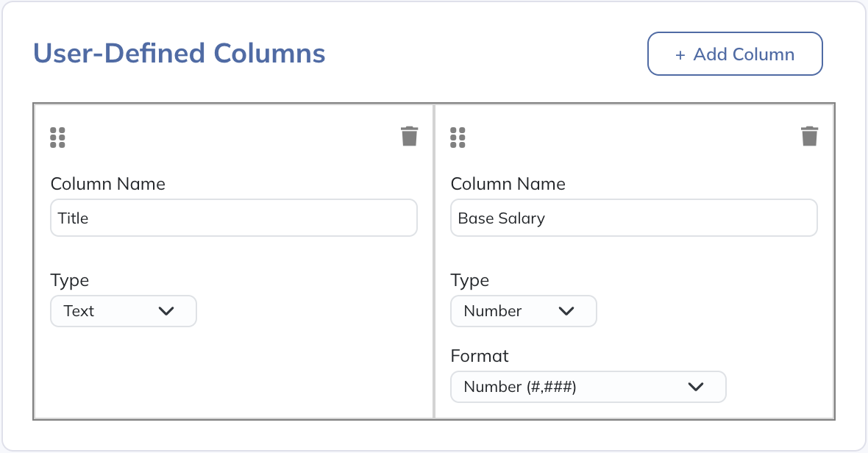Click the Format label in Base Salary card
The height and width of the screenshot is (453, 868).
point(480,356)
